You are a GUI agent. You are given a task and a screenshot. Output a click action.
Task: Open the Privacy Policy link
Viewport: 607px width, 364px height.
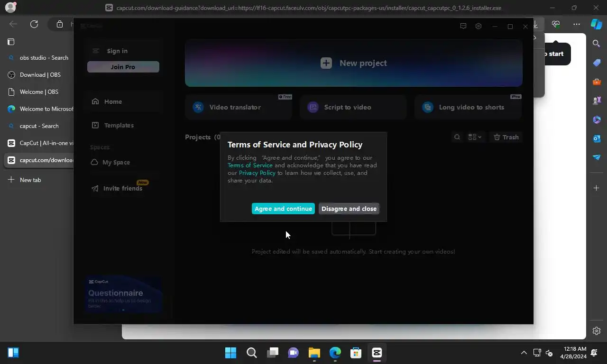tap(257, 173)
